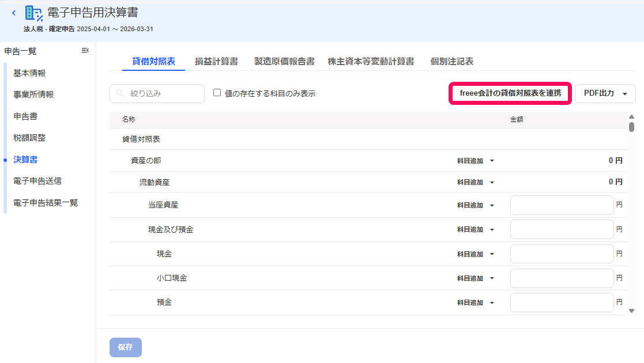Switch to the 株主資本等変動計算書 tab
This screenshot has height=363, width=644.
(x=371, y=62)
